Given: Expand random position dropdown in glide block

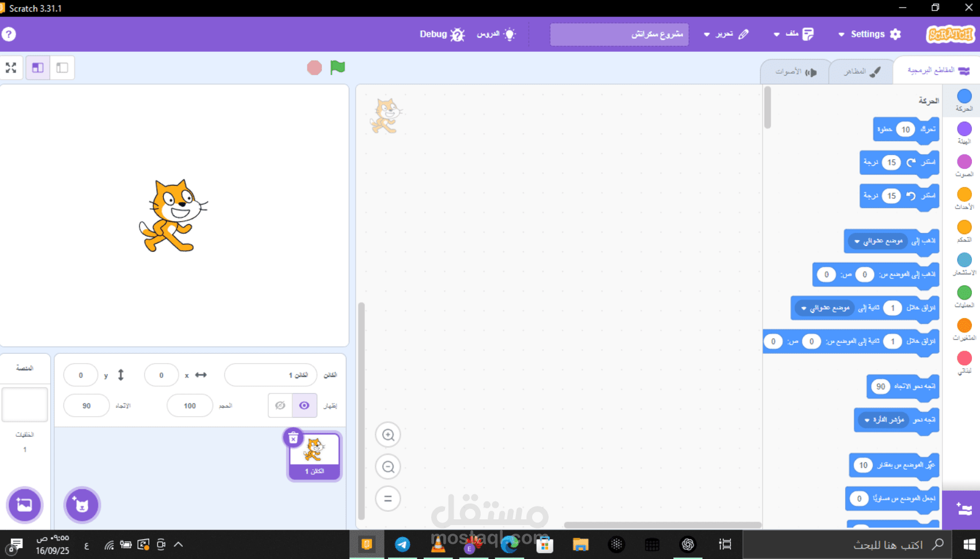Looking at the screenshot, I should point(826,308).
